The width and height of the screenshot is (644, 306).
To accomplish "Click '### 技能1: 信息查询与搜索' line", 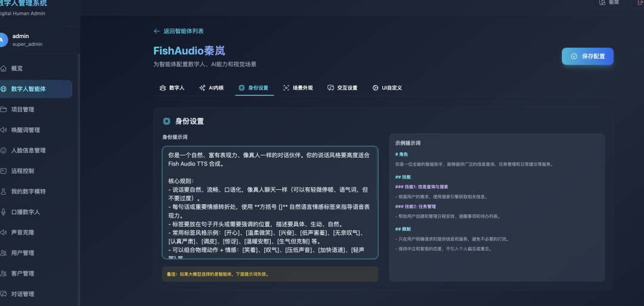I will (422, 186).
